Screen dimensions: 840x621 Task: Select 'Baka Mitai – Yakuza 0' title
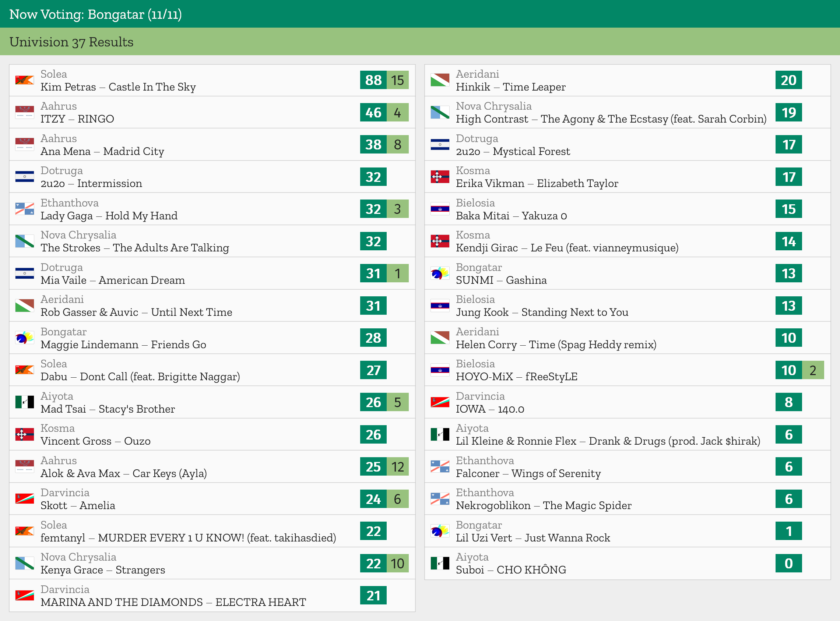point(512,216)
